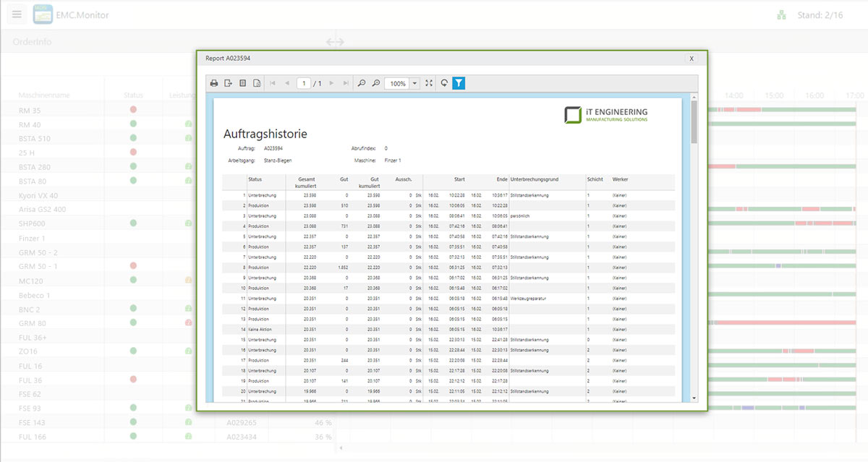The image size is (868, 462).
Task: Open the single page layout icon
Action: 243,83
